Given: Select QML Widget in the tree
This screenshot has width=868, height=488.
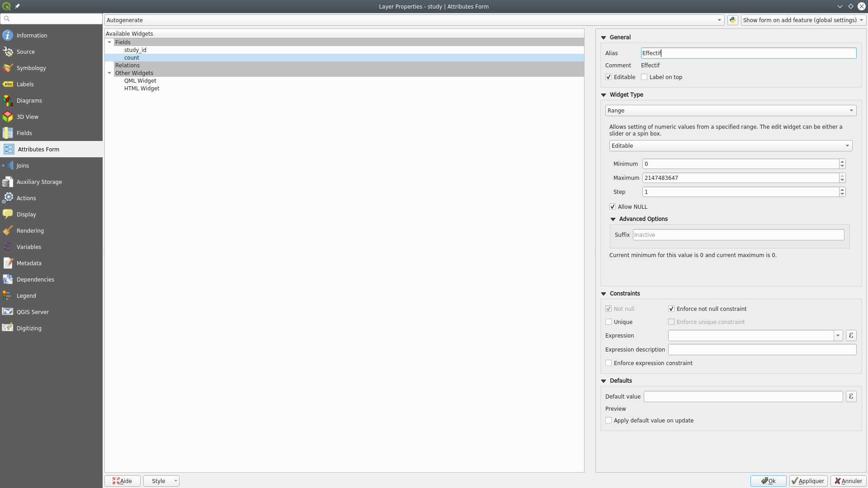Looking at the screenshot, I should [140, 81].
